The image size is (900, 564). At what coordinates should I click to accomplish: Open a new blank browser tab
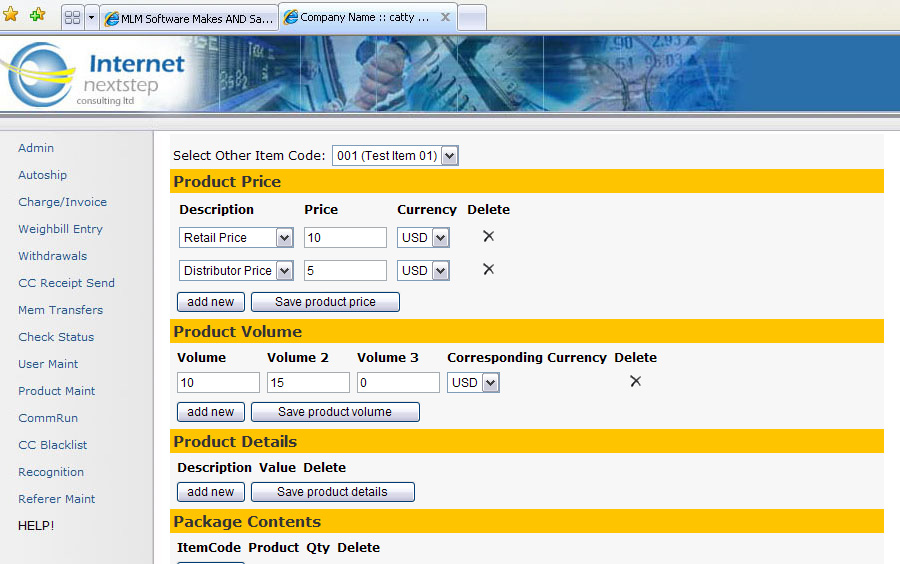471,18
